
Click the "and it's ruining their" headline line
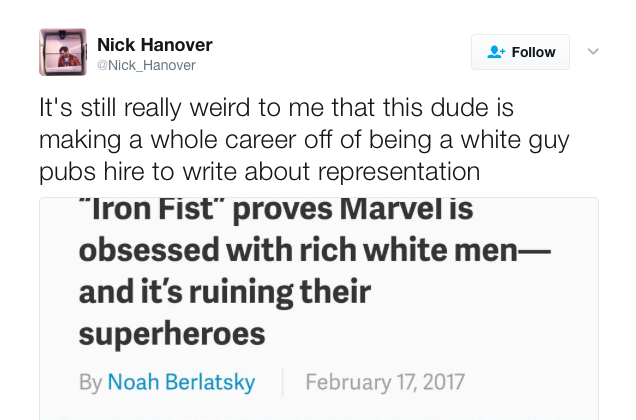(225, 292)
